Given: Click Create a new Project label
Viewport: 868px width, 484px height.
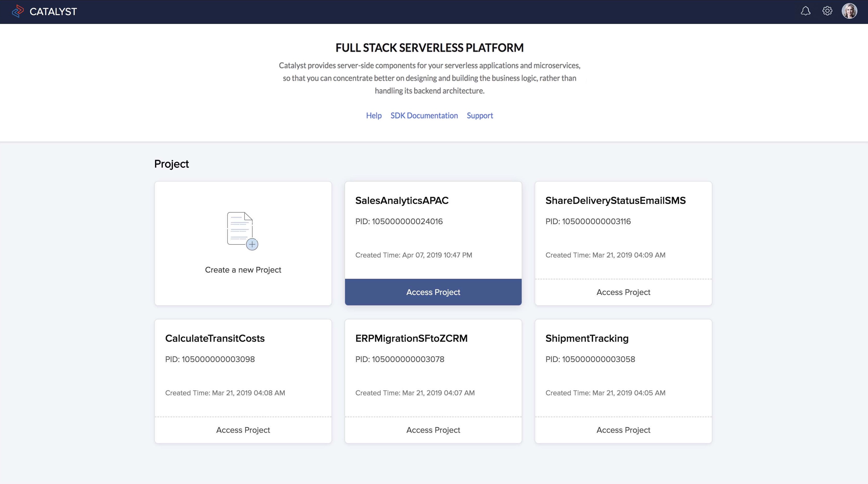Looking at the screenshot, I should point(243,270).
